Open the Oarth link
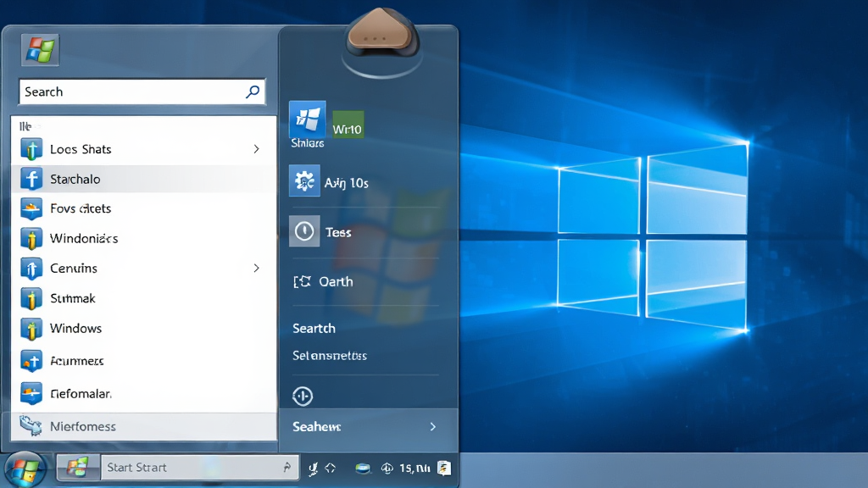 coord(336,281)
